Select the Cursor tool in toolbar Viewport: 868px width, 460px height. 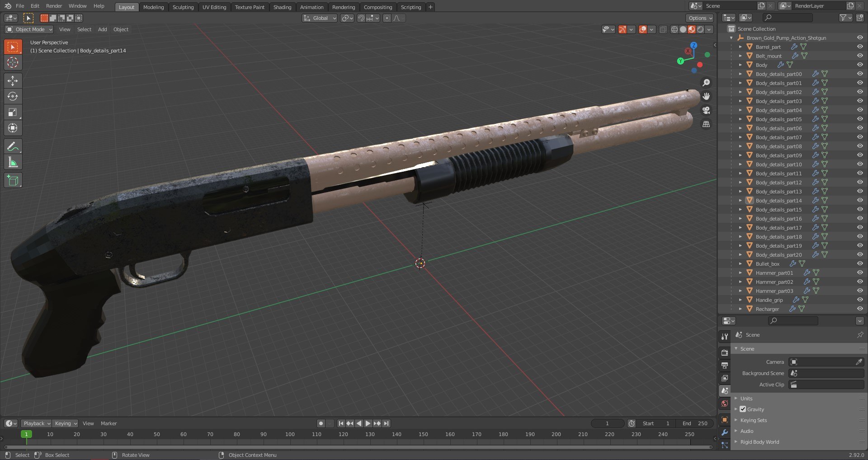pos(13,62)
